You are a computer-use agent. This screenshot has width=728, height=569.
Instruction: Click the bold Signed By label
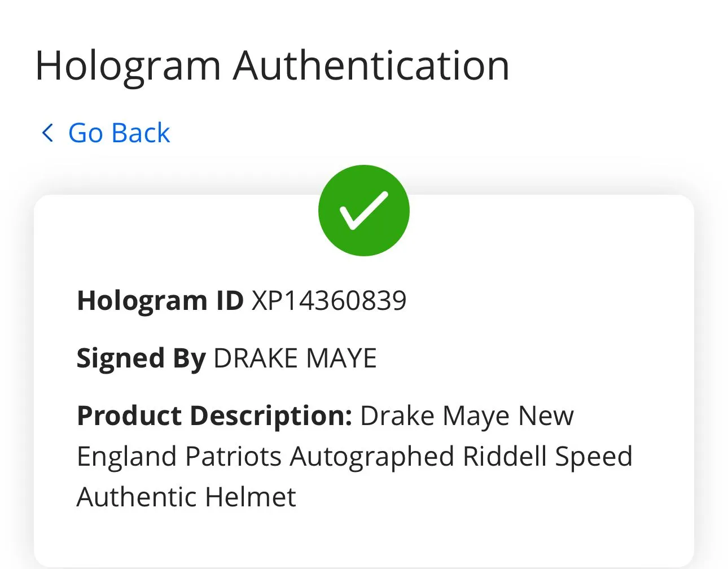141,359
